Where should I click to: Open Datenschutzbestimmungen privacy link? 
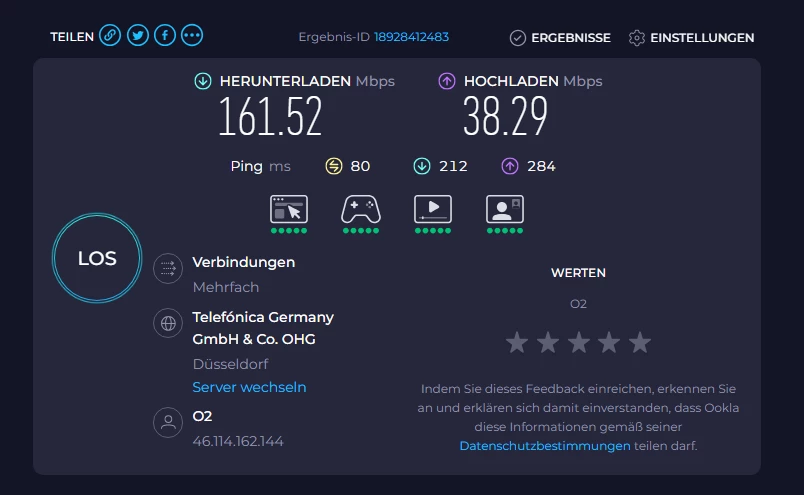point(545,446)
